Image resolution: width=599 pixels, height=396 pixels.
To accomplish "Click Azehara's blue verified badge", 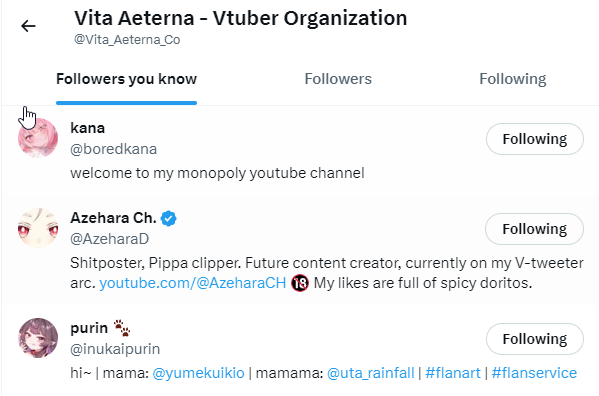I will 168,218.
